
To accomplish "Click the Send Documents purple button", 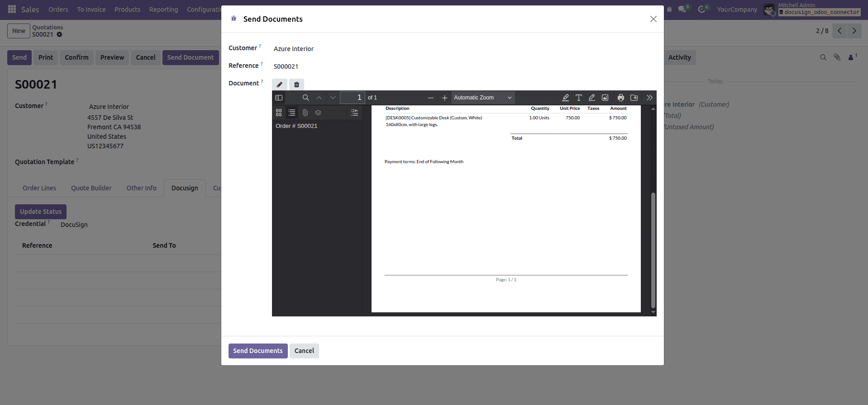I will [258, 351].
